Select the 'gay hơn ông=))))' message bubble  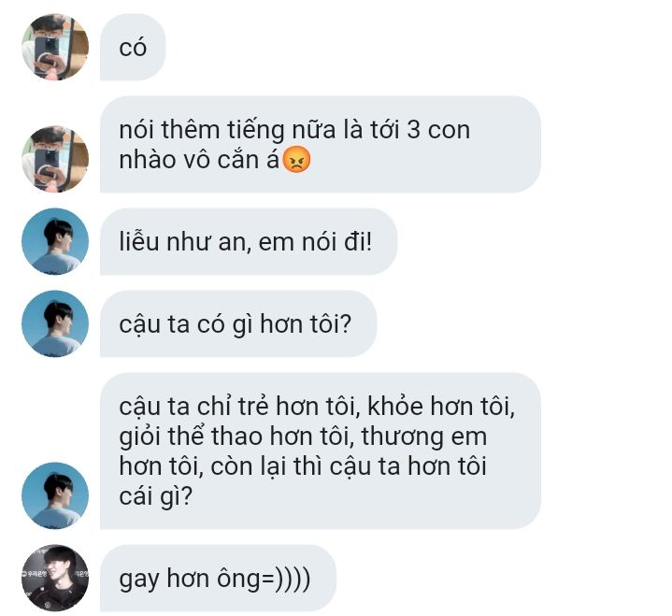pyautogui.click(x=218, y=578)
